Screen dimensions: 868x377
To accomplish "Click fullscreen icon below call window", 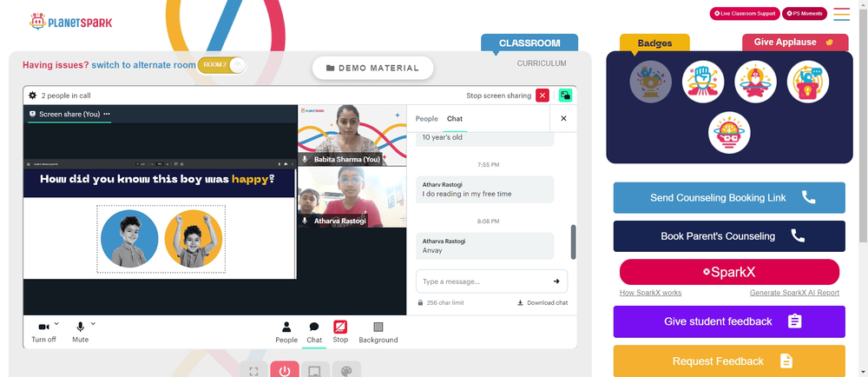I will [254, 371].
